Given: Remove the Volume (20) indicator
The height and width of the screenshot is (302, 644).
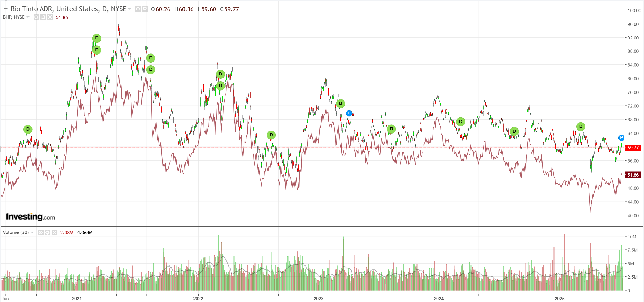Looking at the screenshot, I should (55, 232).
